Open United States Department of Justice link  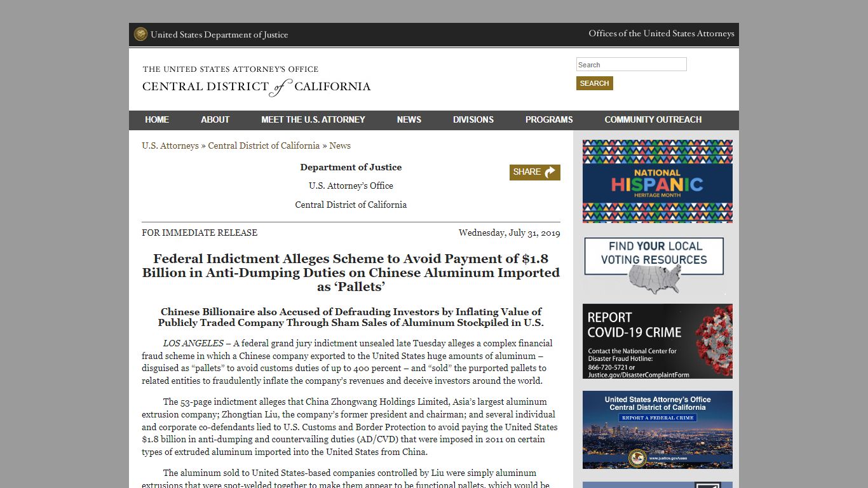219,35
